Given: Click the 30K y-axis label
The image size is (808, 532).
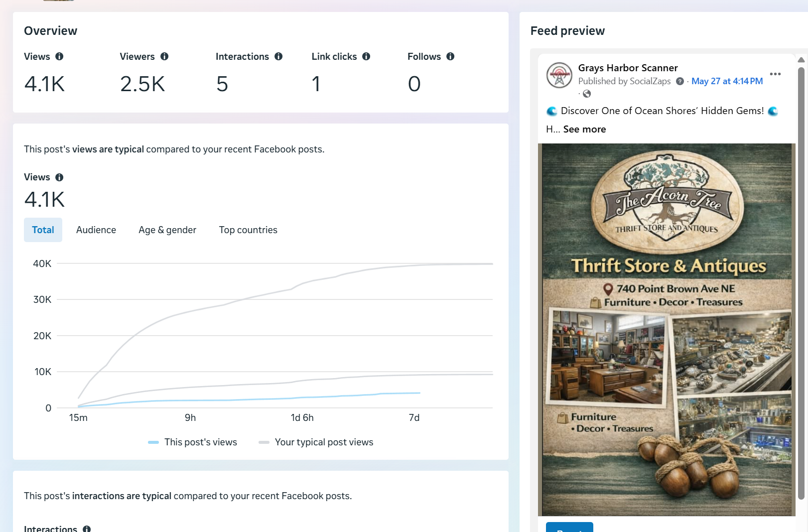Looking at the screenshot, I should [42, 299].
